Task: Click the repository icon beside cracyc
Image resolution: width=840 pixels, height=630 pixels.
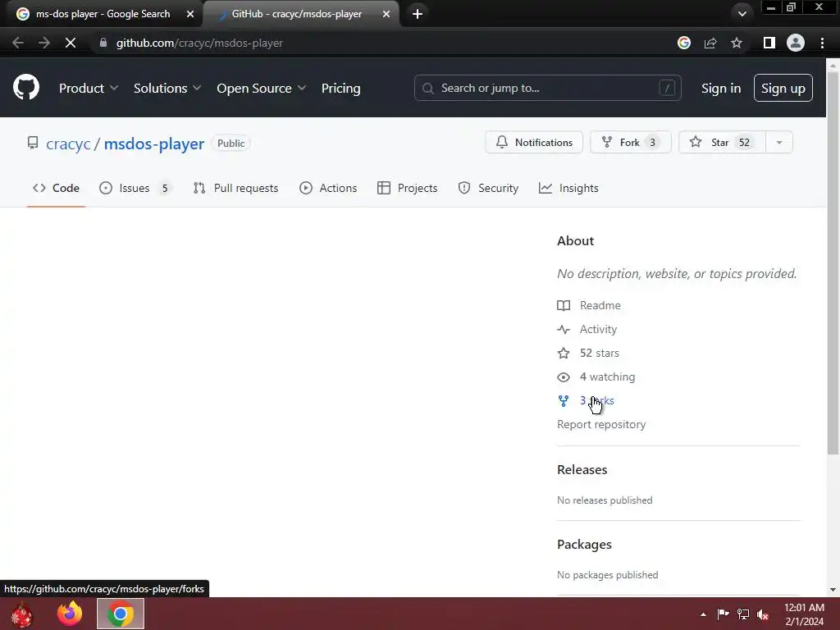Action: coord(33,143)
